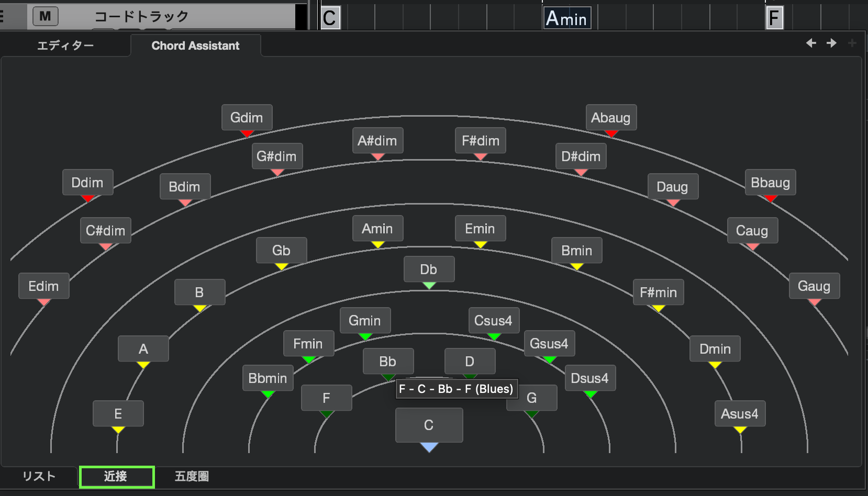Select the Chord Assistant tab
Viewport: 868px width, 496px height.
click(x=195, y=46)
